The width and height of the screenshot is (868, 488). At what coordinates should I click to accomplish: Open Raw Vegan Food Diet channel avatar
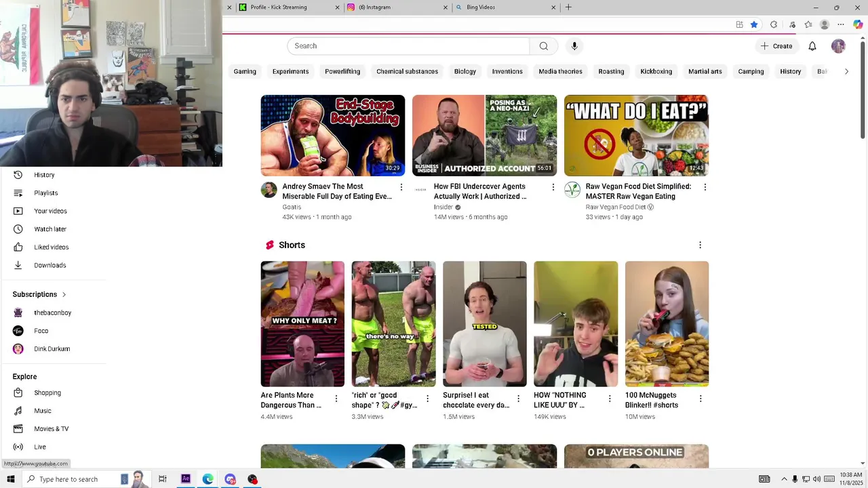click(x=572, y=190)
